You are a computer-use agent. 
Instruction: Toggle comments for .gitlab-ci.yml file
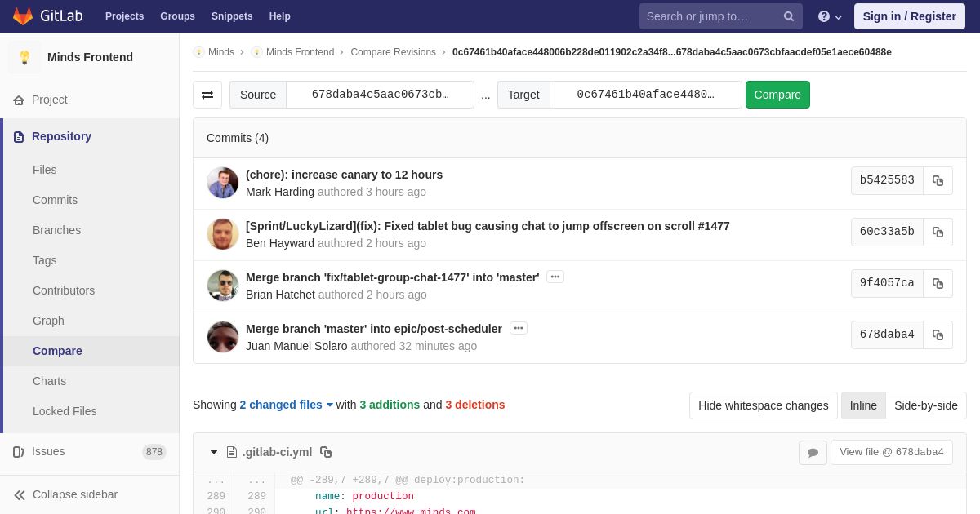coord(813,453)
